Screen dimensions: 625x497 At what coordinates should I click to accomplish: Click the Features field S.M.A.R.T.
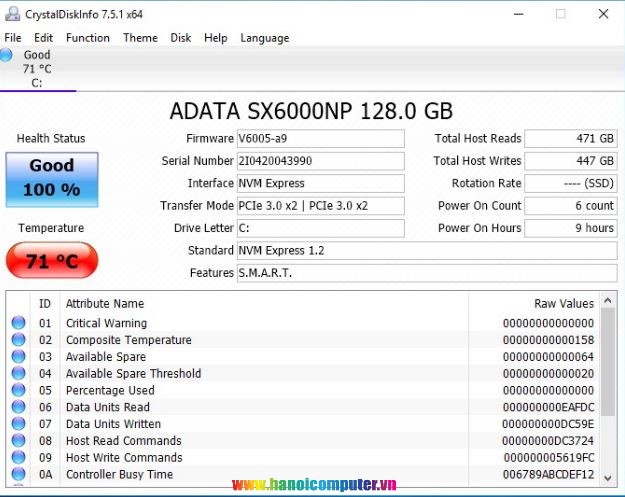(427, 273)
